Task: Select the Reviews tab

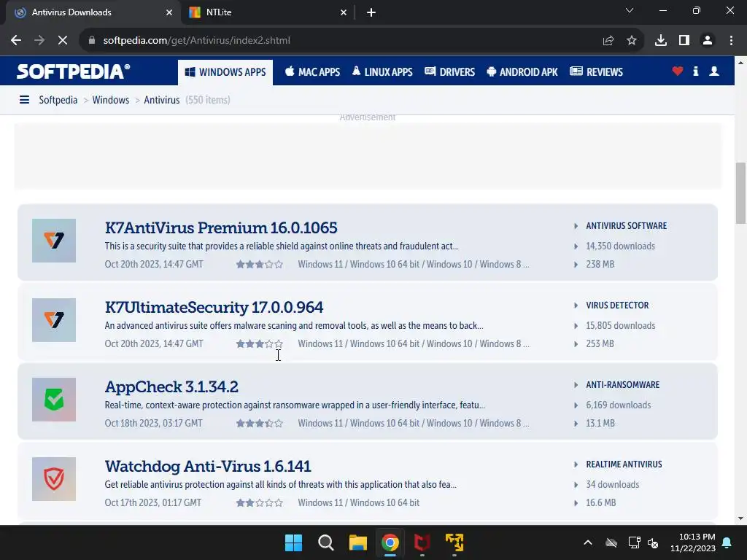Action: pos(597,72)
